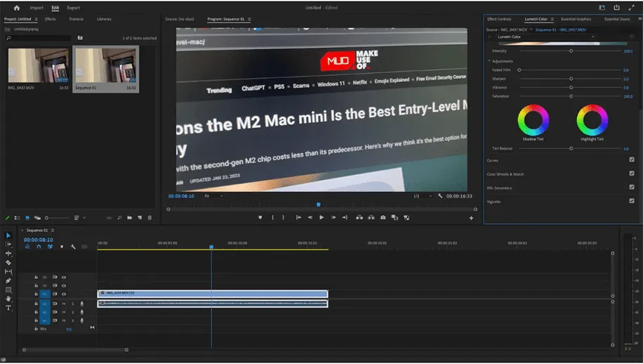Open timeline display settings wrench

pos(72,247)
